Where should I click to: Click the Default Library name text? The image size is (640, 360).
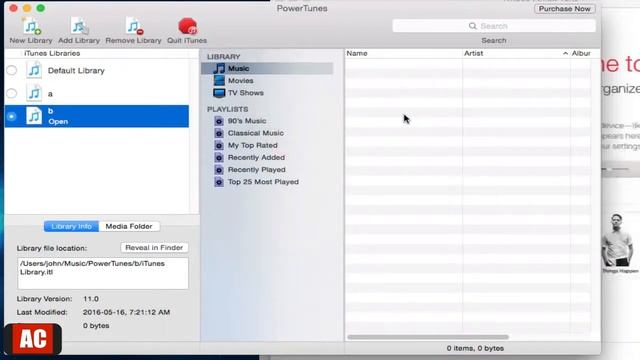76,71
